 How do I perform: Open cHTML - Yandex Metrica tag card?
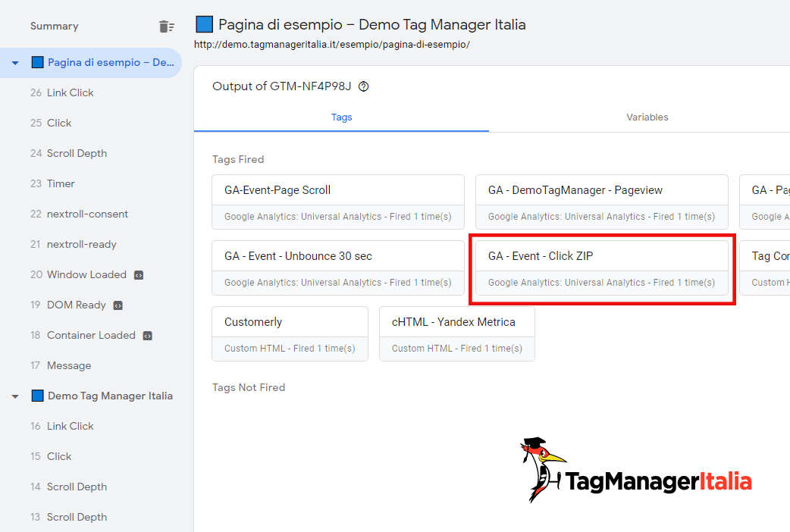(x=457, y=334)
